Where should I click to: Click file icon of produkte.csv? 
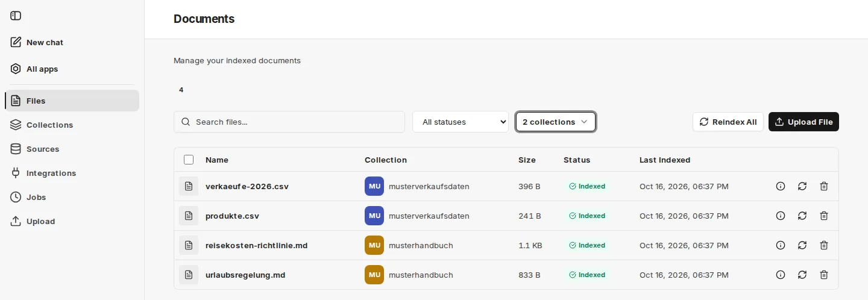tap(189, 216)
